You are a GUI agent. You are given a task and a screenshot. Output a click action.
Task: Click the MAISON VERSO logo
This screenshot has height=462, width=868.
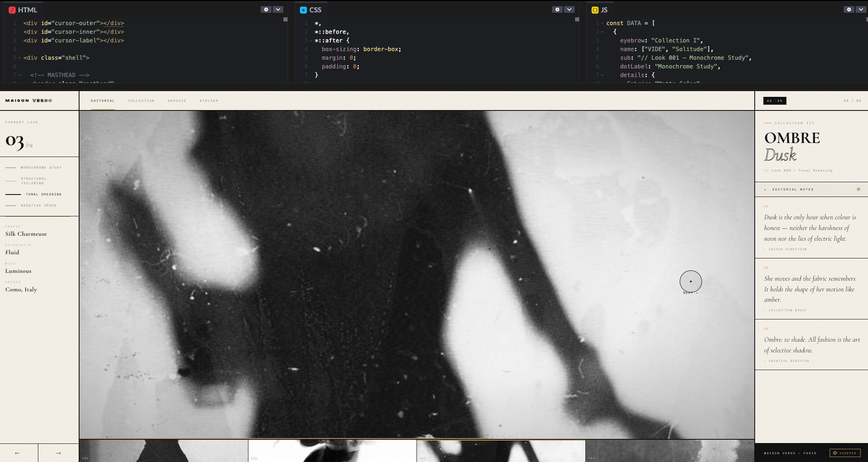pyautogui.click(x=28, y=101)
